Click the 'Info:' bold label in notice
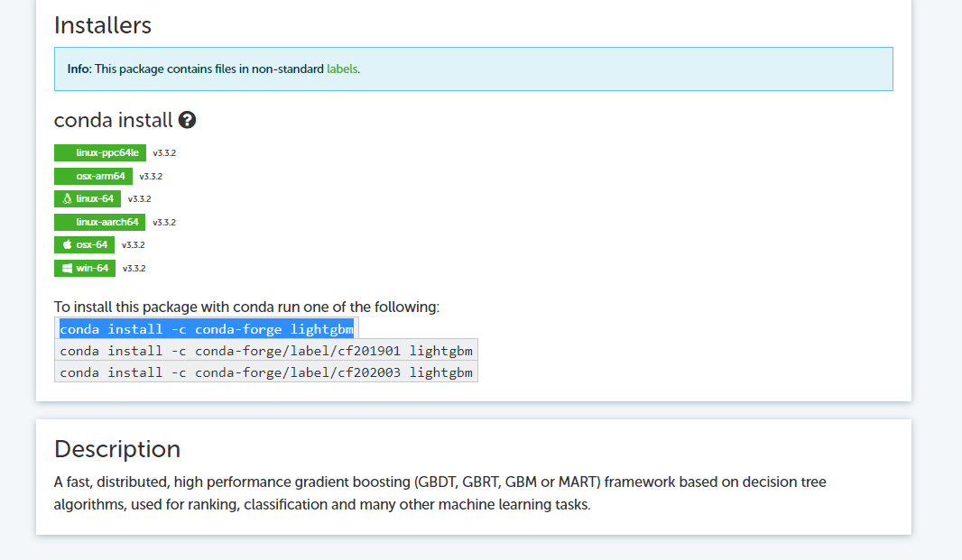Screen dimensions: 962x560 [79, 69]
